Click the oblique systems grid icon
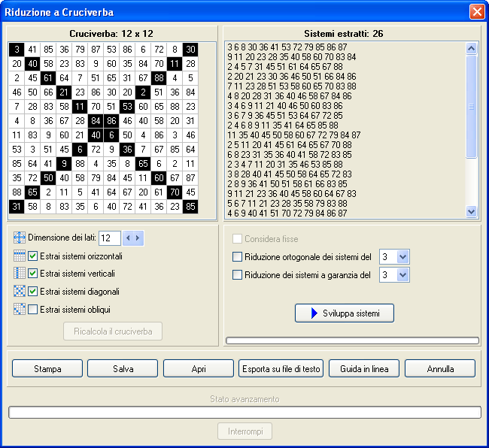This screenshot has height=448, width=489. pos(20,309)
